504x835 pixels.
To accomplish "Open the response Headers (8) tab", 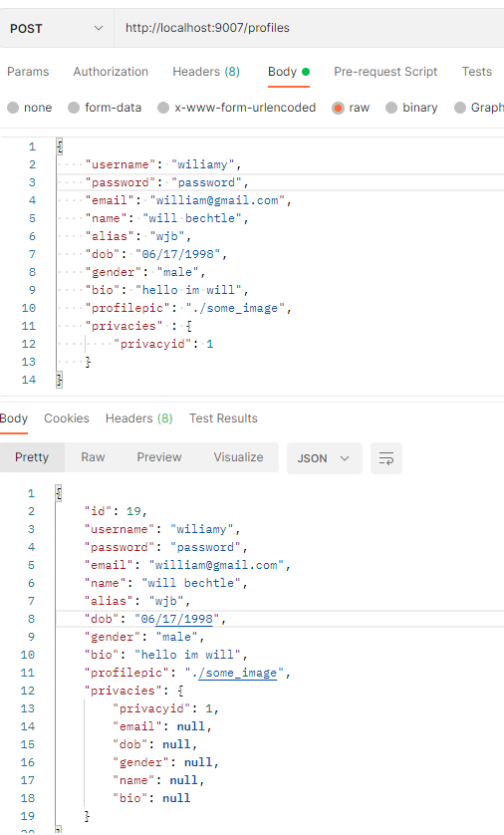I will pyautogui.click(x=138, y=418).
